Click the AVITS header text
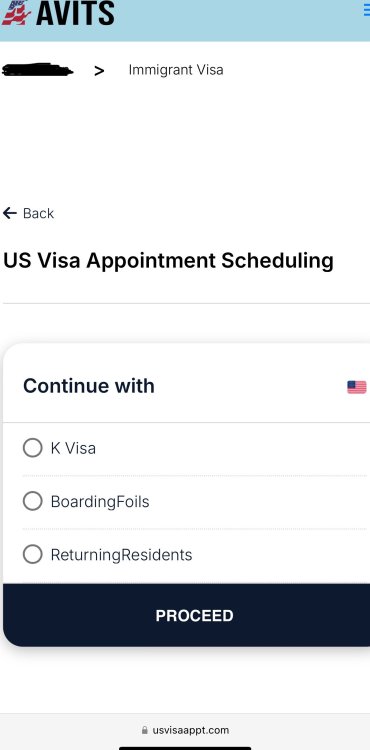This screenshot has height=750, width=370. (x=75, y=13)
